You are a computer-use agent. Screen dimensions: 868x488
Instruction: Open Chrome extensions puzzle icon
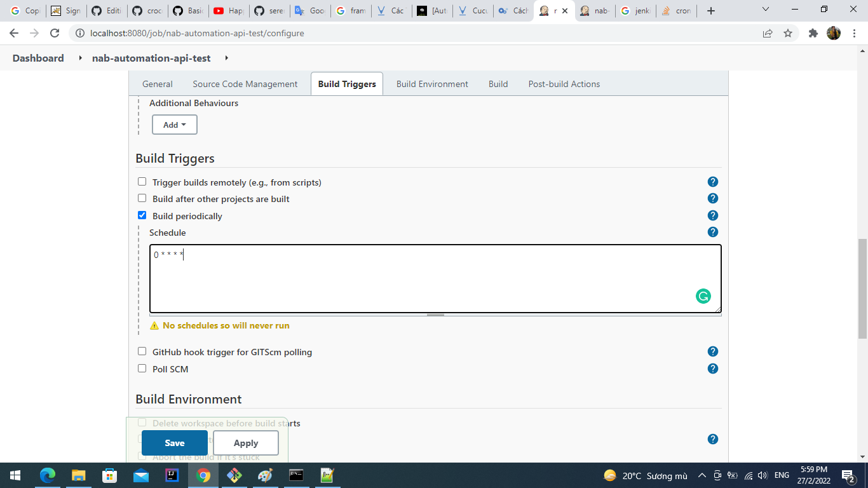pyautogui.click(x=813, y=33)
